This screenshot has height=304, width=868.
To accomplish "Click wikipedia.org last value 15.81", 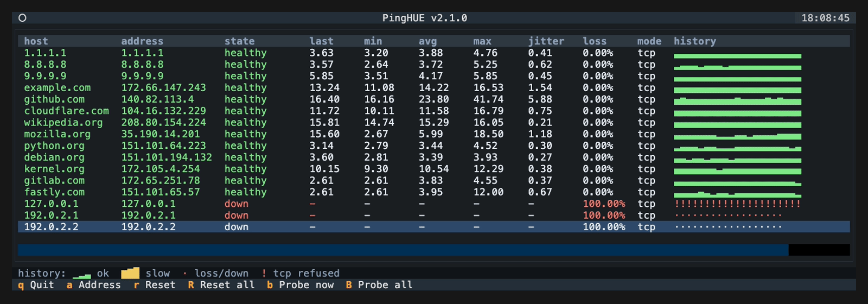I will (x=324, y=122).
